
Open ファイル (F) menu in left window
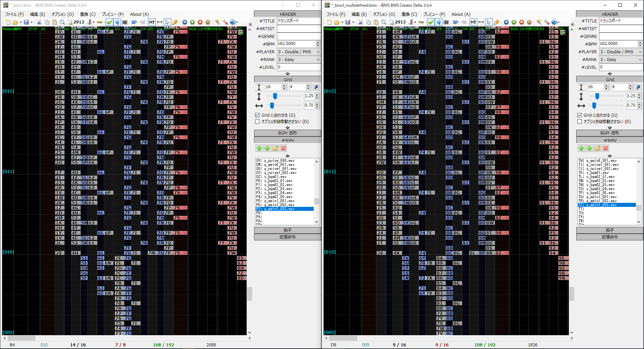coord(14,14)
